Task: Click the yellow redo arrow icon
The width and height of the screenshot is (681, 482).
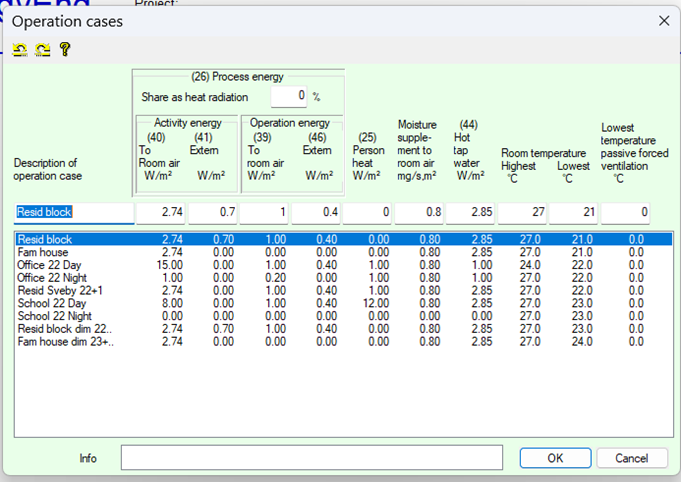Action: [42, 48]
